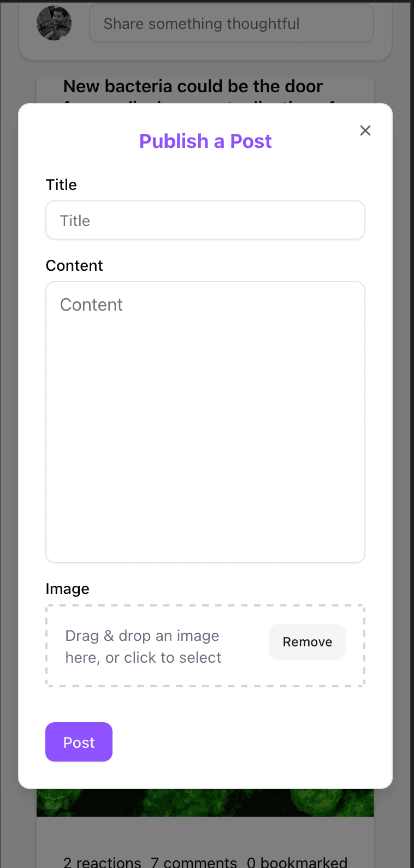Close the Publish a Post dialog
This screenshot has width=414, height=868.
[x=365, y=130]
